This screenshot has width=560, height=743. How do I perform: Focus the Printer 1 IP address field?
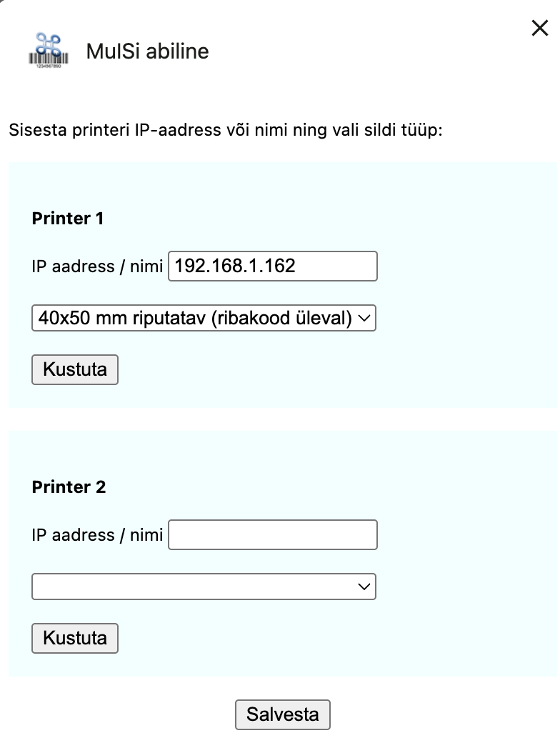(x=273, y=266)
